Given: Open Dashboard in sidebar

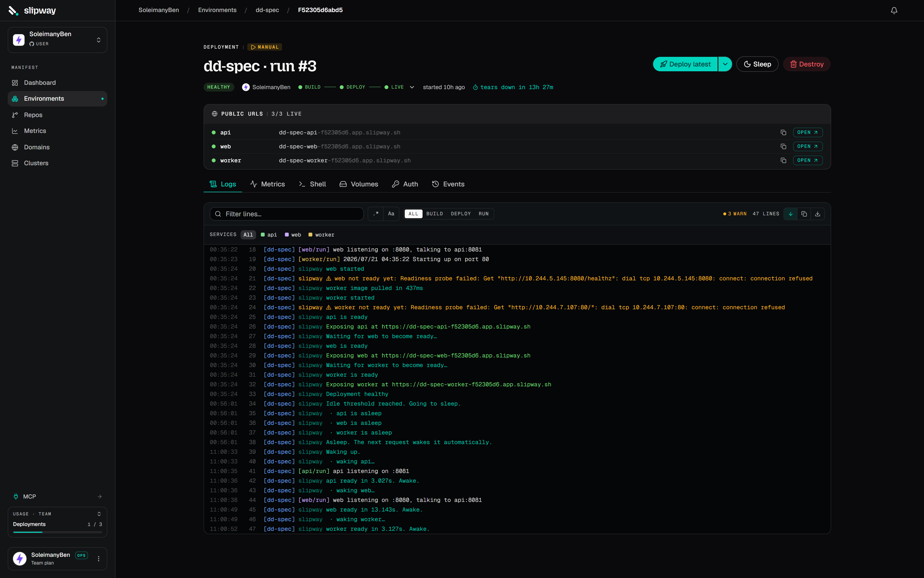Looking at the screenshot, I should point(57,83).
